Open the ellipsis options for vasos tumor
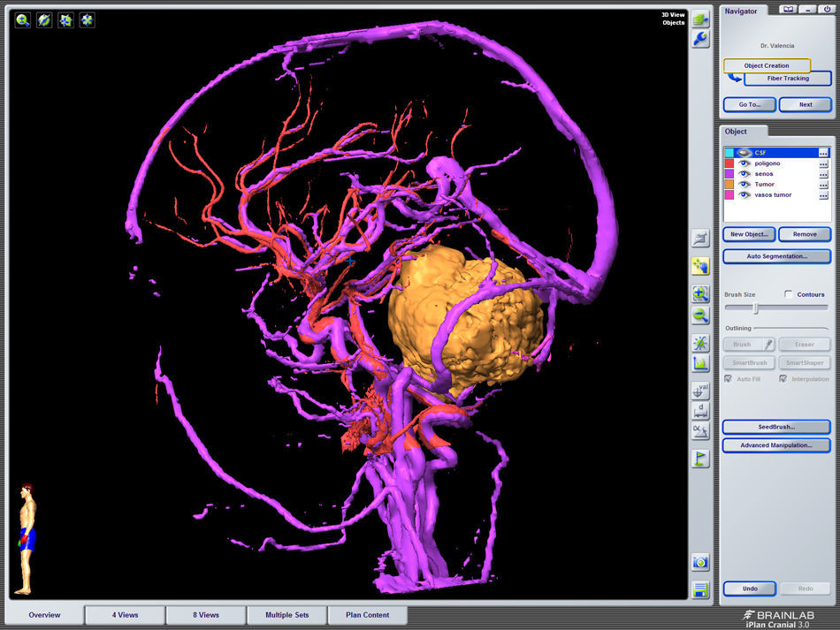 (823, 195)
